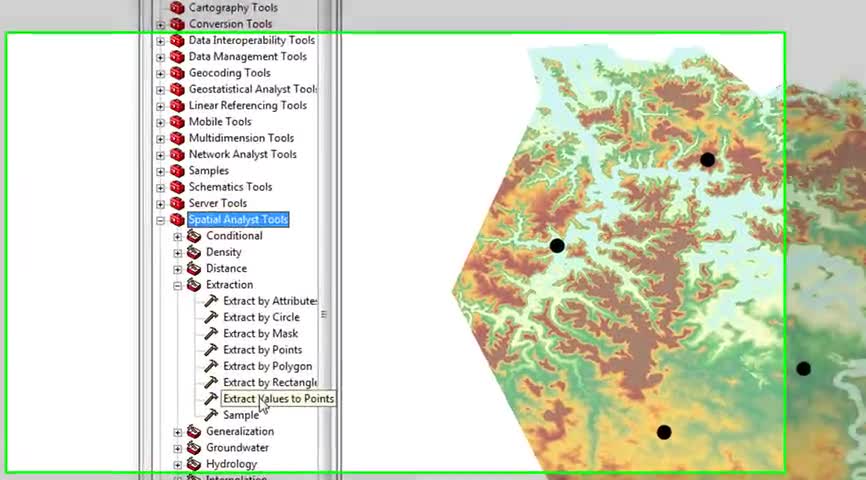This screenshot has height=480, width=866.
Task: Click the Mobile Tools toolbox icon
Action: 177,122
